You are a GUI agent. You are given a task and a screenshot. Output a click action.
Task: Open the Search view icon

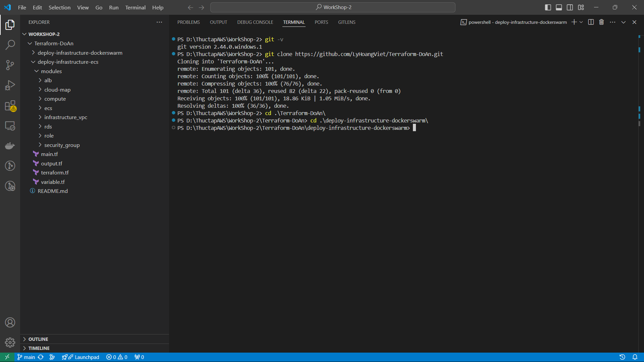pos(10,45)
